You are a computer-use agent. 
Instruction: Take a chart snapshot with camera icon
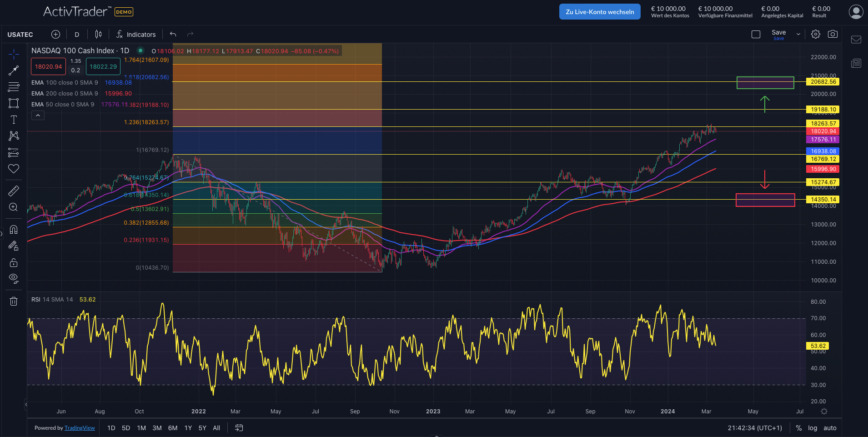pyautogui.click(x=833, y=34)
